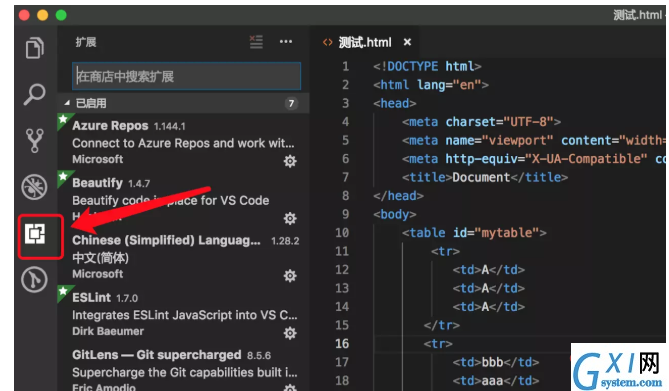The height and width of the screenshot is (391, 669).
Task: Open Chinese language pack gear menu
Action: 290,276
